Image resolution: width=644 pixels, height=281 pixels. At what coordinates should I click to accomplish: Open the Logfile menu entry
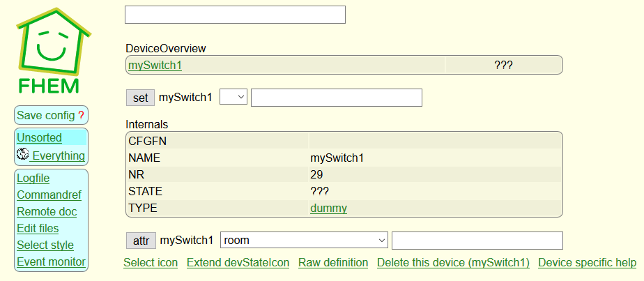point(33,179)
